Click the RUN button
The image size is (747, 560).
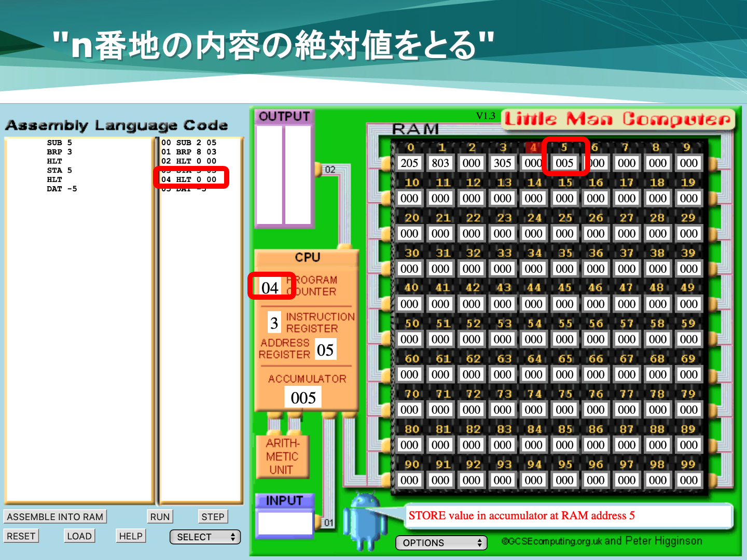160,517
